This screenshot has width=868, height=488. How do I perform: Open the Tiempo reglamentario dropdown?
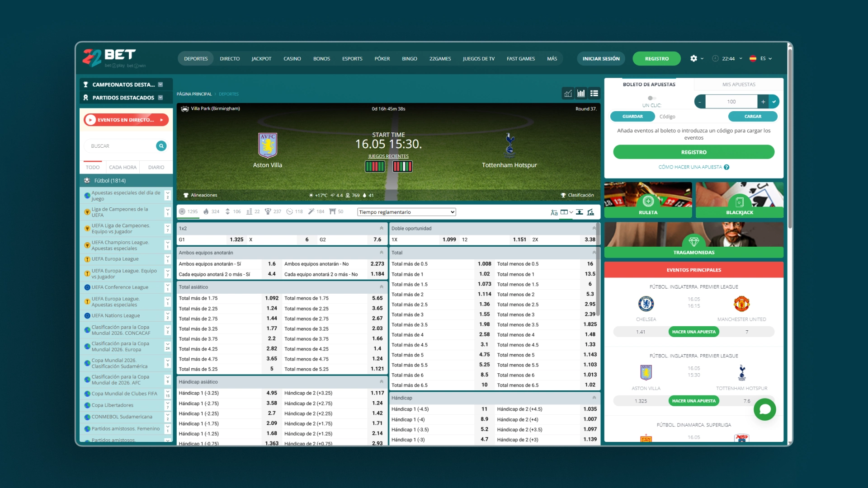point(406,212)
